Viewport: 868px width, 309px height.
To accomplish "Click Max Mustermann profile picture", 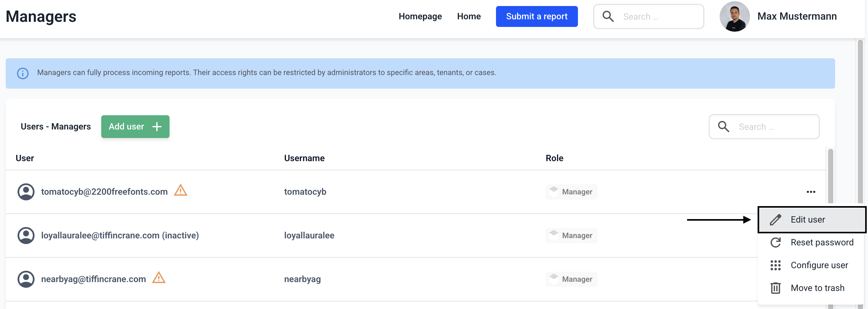I will [x=734, y=16].
